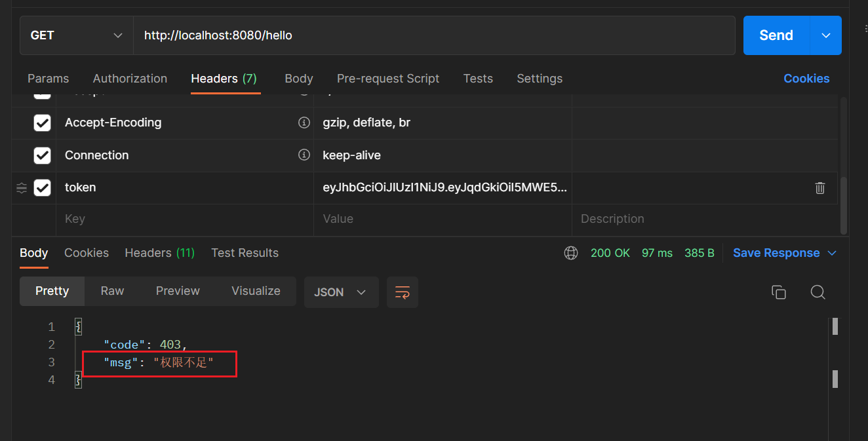This screenshot has height=441, width=868.
Task: Uncheck the Connection header checkbox
Action: point(42,155)
